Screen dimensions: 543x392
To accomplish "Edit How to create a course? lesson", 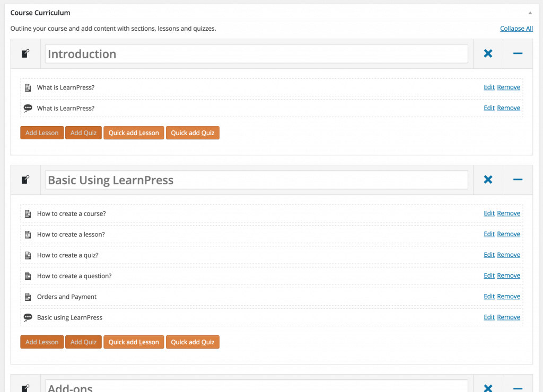I will pos(489,213).
